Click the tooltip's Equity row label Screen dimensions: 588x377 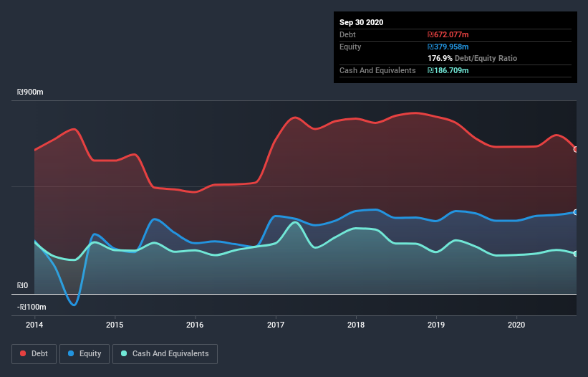point(350,47)
